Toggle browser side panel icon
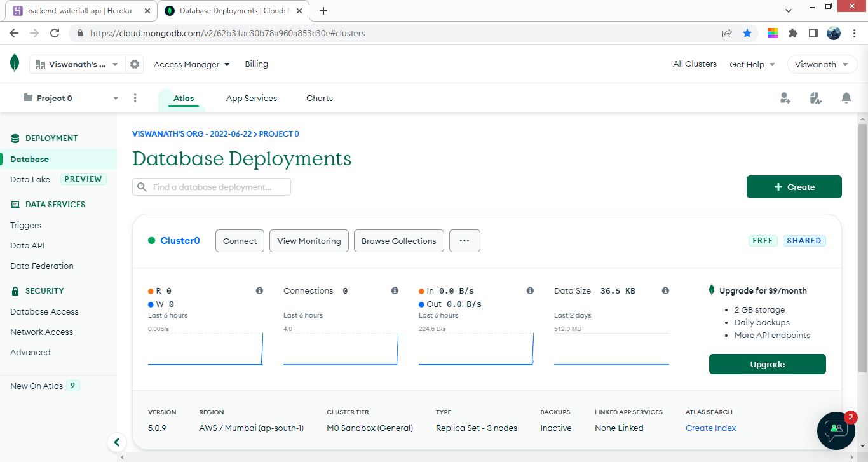868x462 pixels. click(x=813, y=33)
